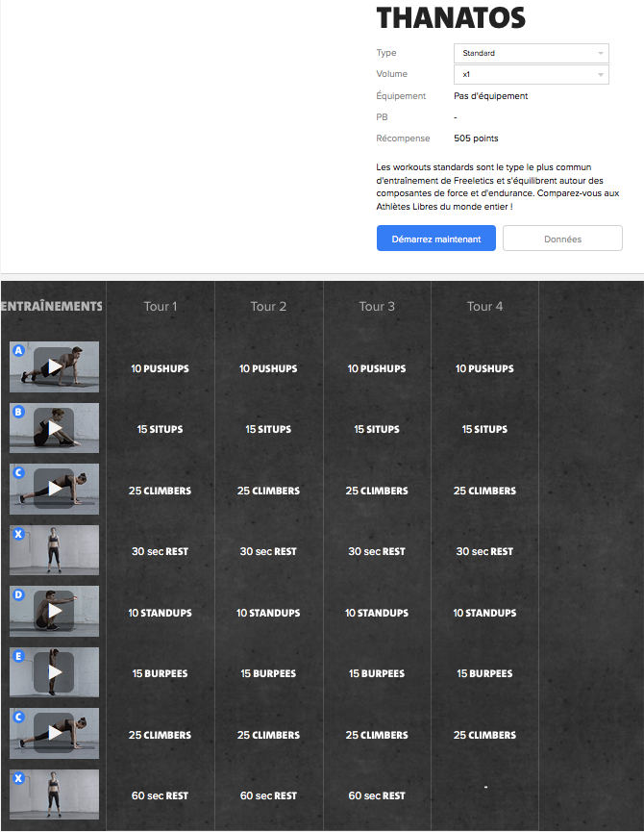The image size is (644, 832).
Task: Click 10 PUSHUPS in Tour 1
Action: coord(161,368)
